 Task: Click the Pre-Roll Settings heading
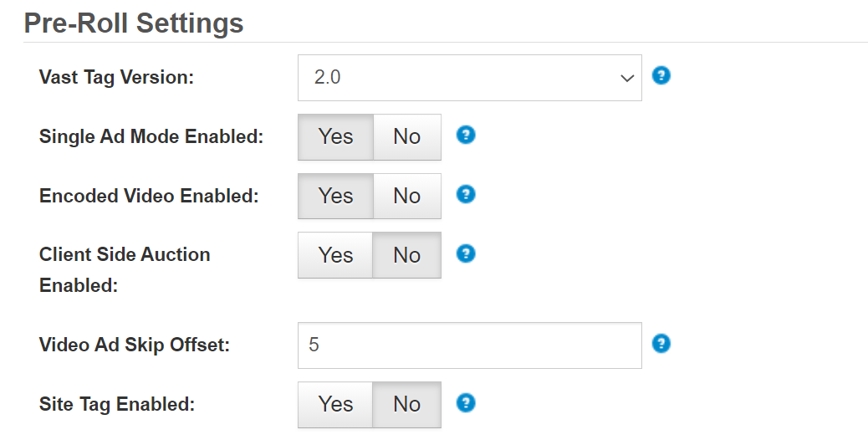pyautogui.click(x=134, y=23)
